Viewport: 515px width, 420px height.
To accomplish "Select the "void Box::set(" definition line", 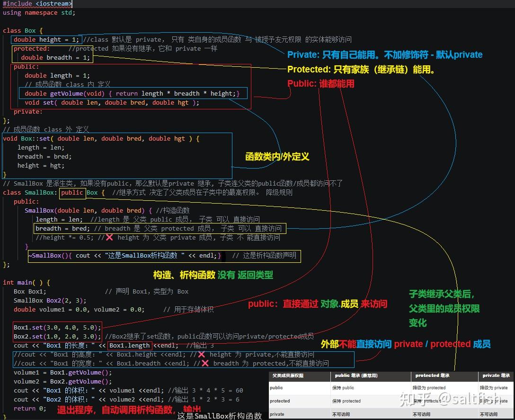I will pyautogui.click(x=101, y=139).
